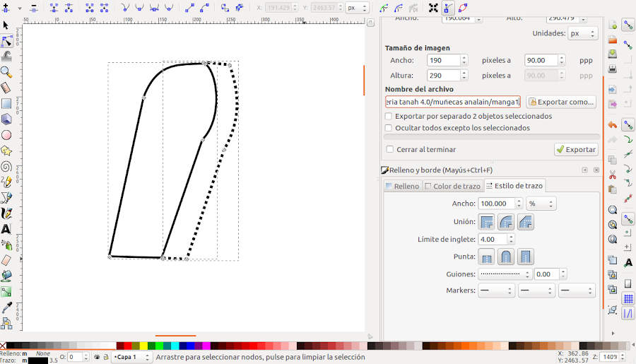Open toolbar coordinate px unit dropdown
This screenshot has height=364, width=636.
point(358,8)
